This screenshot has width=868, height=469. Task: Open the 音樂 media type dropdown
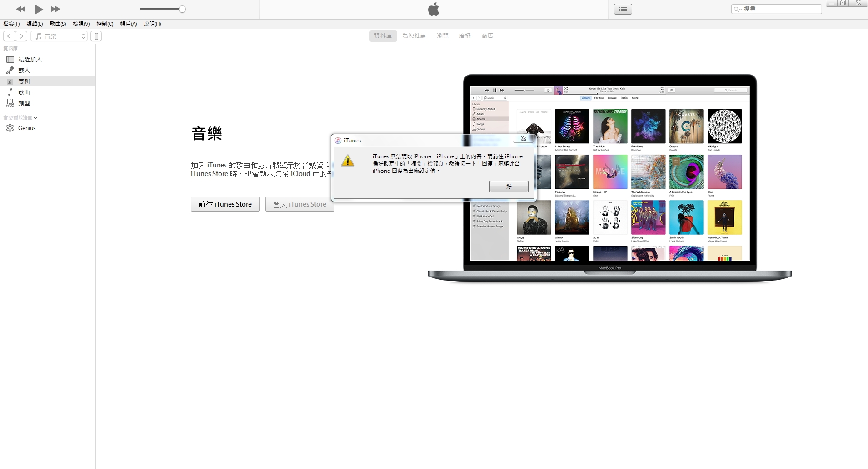(x=59, y=36)
